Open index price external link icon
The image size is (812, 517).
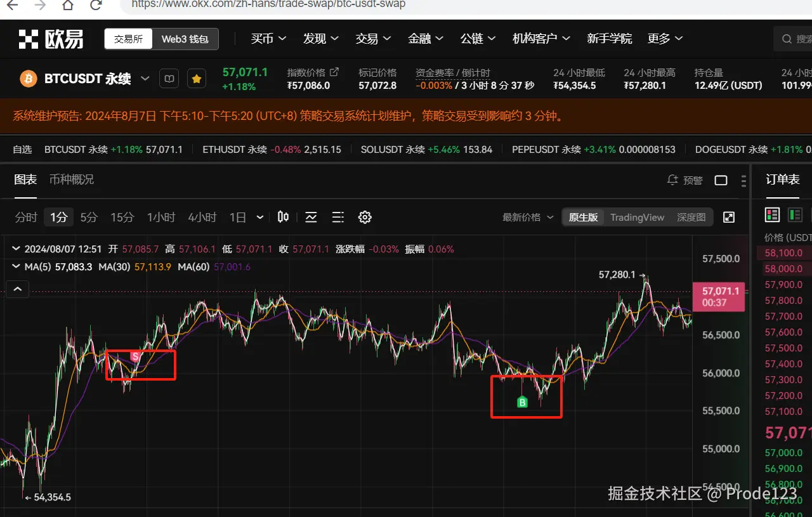pos(334,72)
